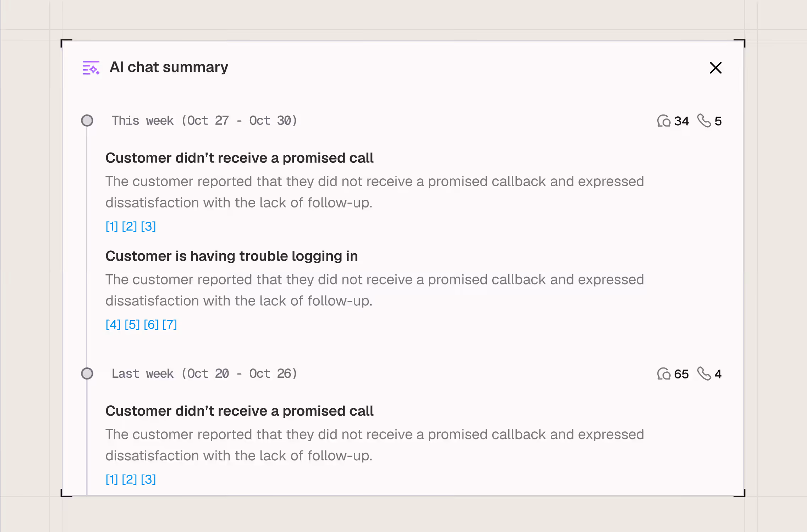The image size is (807, 532).
Task: Open reference link [4]
Action: pos(113,325)
